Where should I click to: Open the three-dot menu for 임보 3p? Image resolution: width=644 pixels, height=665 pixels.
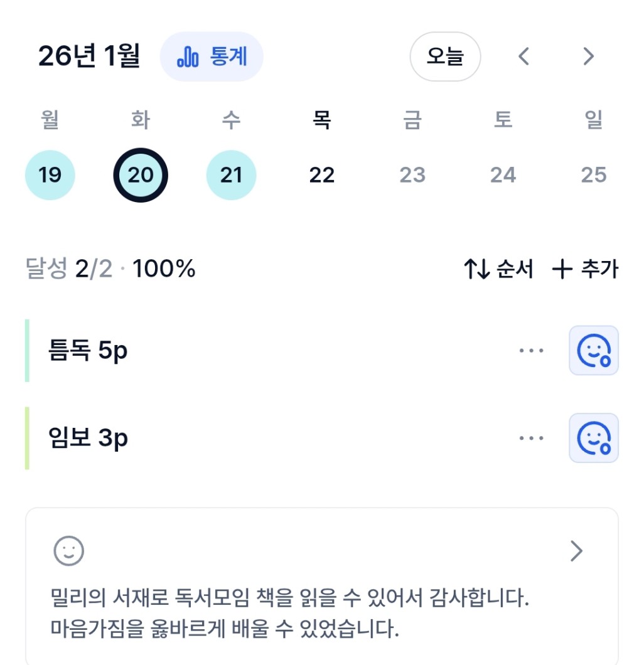click(531, 438)
